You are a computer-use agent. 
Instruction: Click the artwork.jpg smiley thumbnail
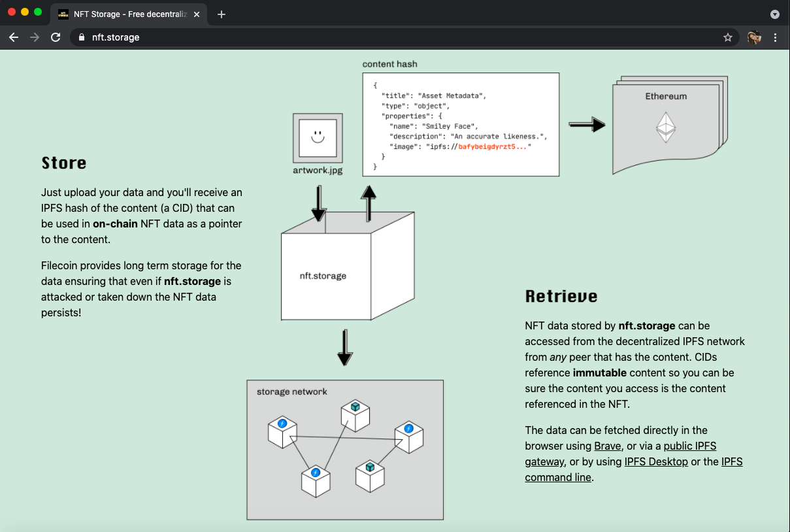tap(317, 139)
